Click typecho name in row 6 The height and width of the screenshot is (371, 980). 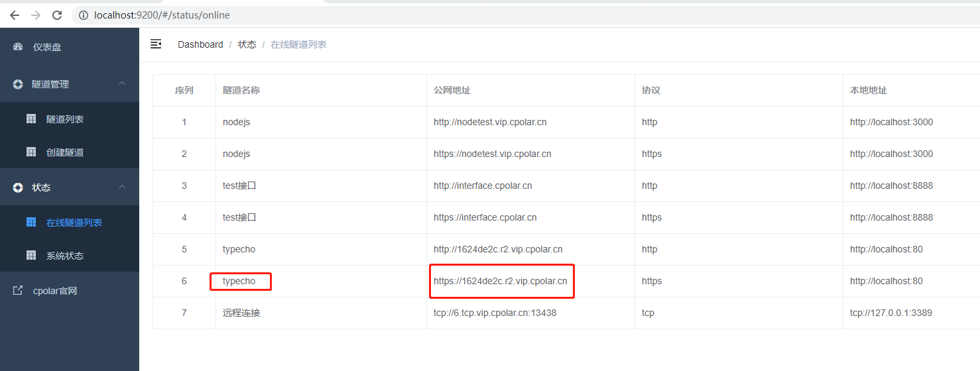(x=239, y=281)
